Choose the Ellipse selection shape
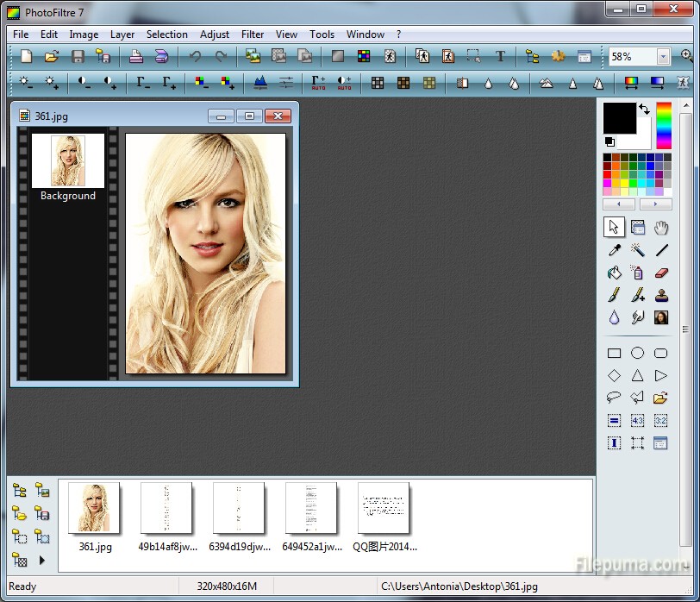The height and width of the screenshot is (602, 700). (637, 353)
